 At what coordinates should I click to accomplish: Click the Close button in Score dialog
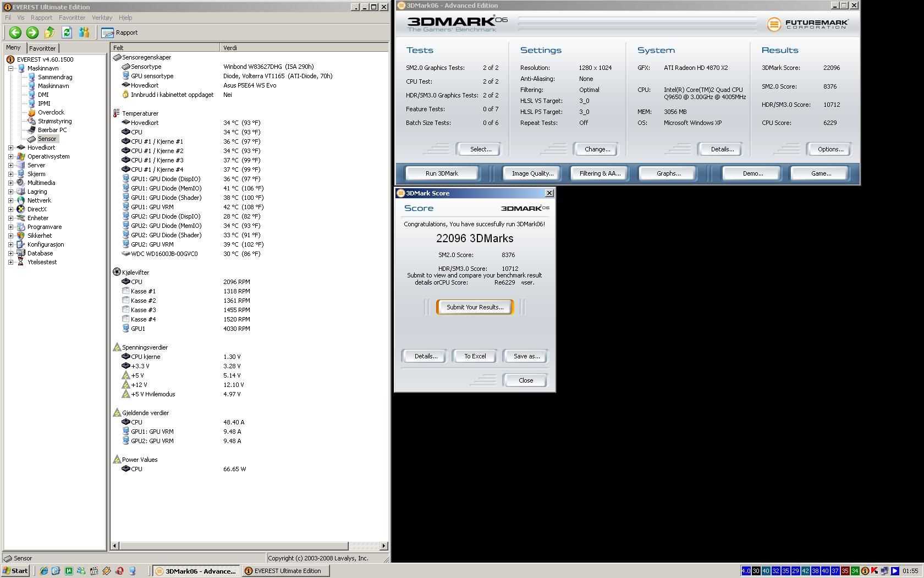(x=525, y=380)
